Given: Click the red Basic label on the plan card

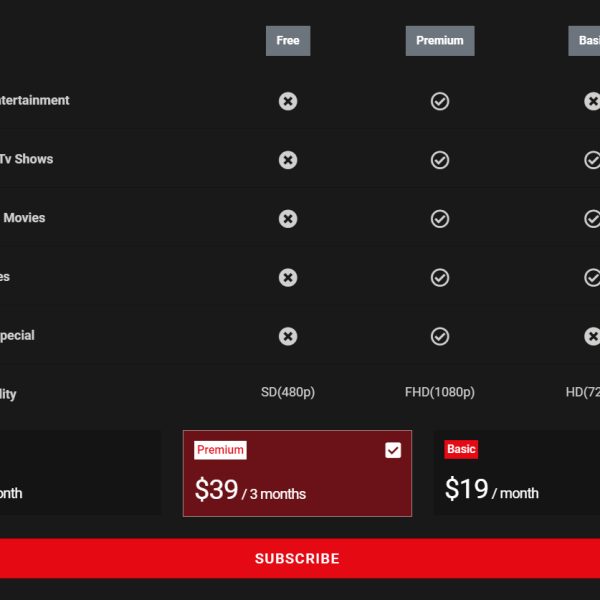Looking at the screenshot, I should pyautogui.click(x=461, y=449).
